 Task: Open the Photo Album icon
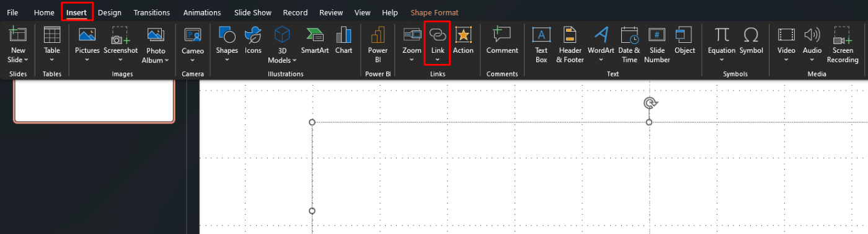156,35
